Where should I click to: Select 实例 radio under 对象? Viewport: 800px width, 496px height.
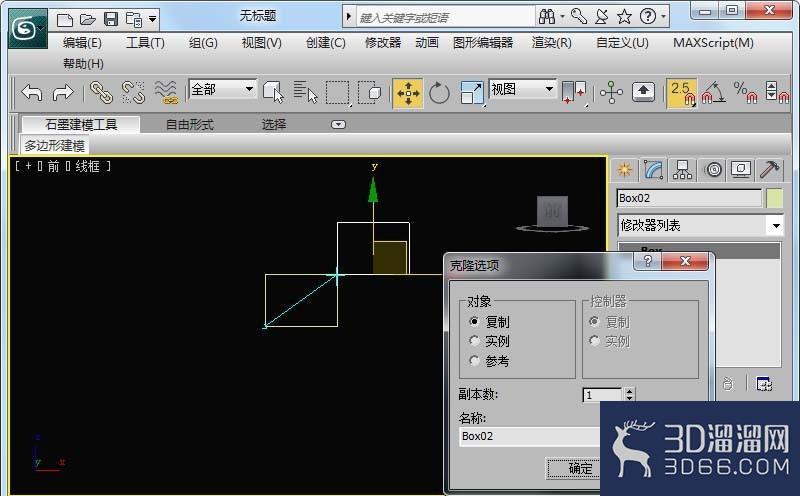(474, 340)
